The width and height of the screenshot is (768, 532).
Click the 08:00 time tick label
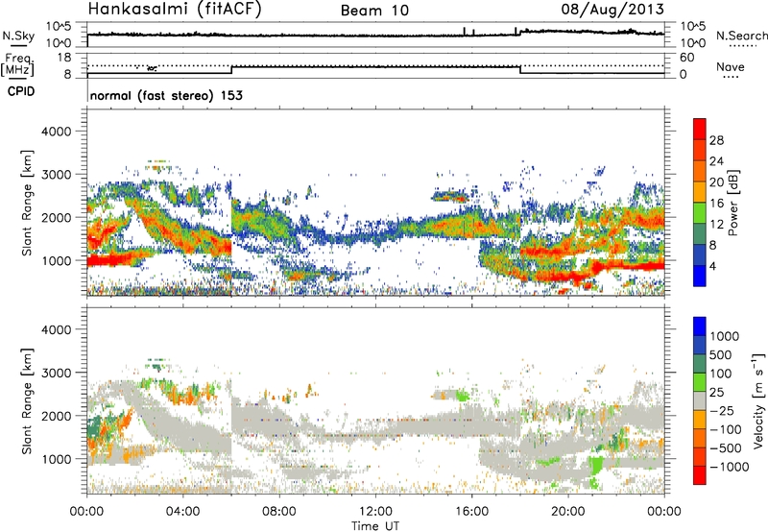coord(279,512)
